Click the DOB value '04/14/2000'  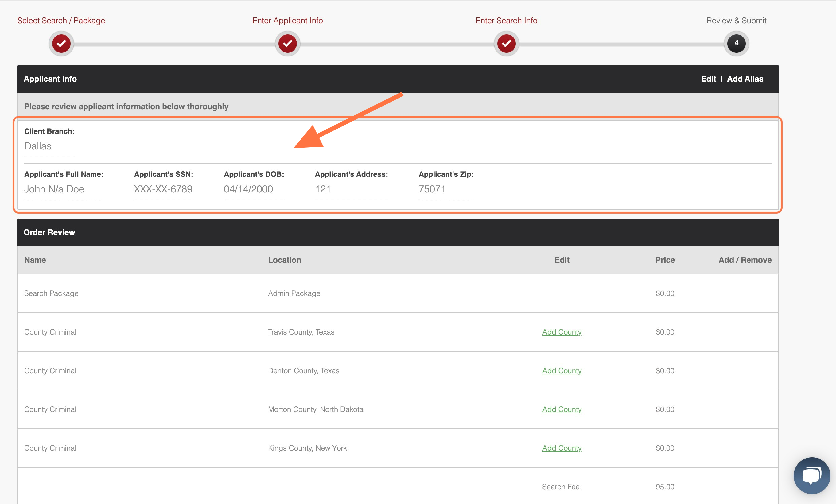tap(248, 189)
